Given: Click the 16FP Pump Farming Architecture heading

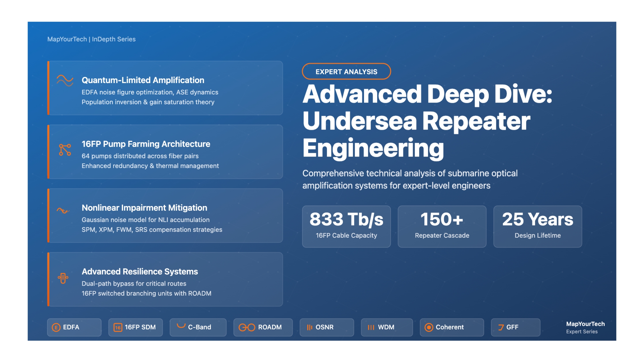Looking at the screenshot, I should click(x=146, y=144).
